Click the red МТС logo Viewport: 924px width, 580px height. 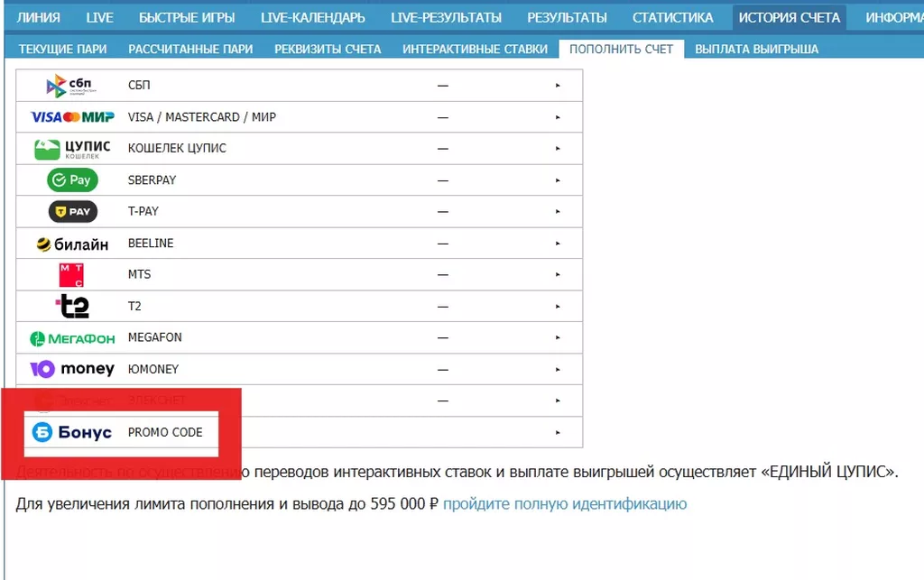[x=71, y=275]
